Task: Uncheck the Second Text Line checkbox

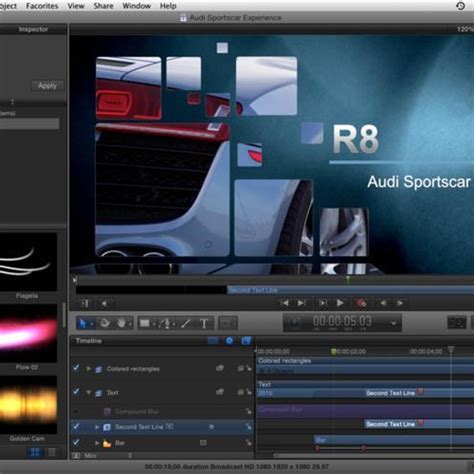Action: [76, 426]
